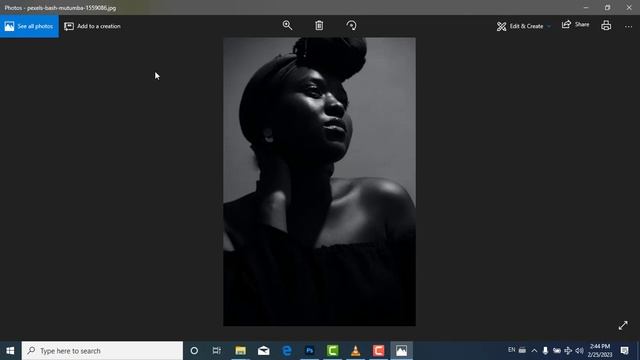This screenshot has height=360, width=640.
Task: Open clock showing 2:44 PM
Action: pos(600,351)
